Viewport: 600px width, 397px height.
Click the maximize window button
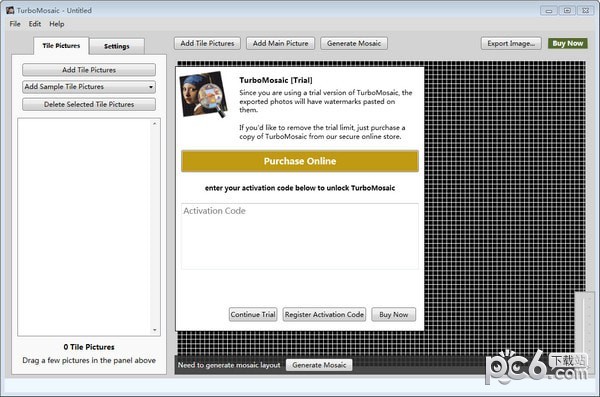tap(567, 11)
